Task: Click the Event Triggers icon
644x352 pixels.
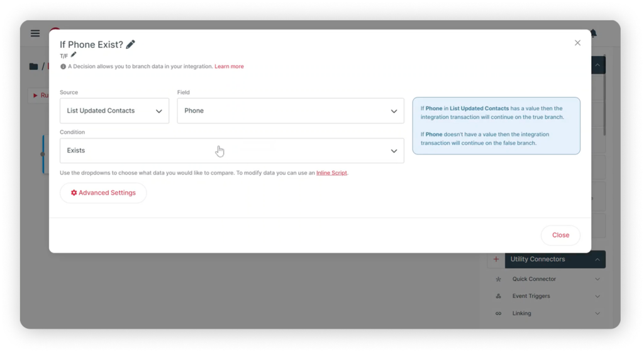Action: pos(498,296)
